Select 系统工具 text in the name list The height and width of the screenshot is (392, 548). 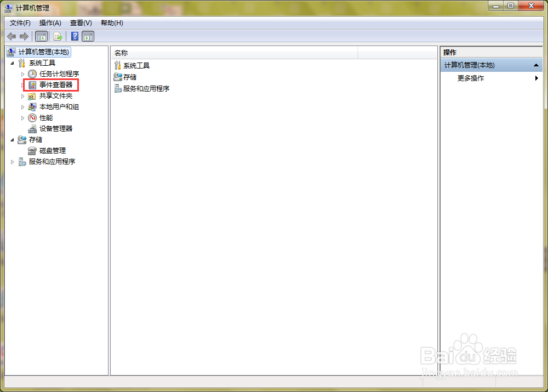pos(136,66)
